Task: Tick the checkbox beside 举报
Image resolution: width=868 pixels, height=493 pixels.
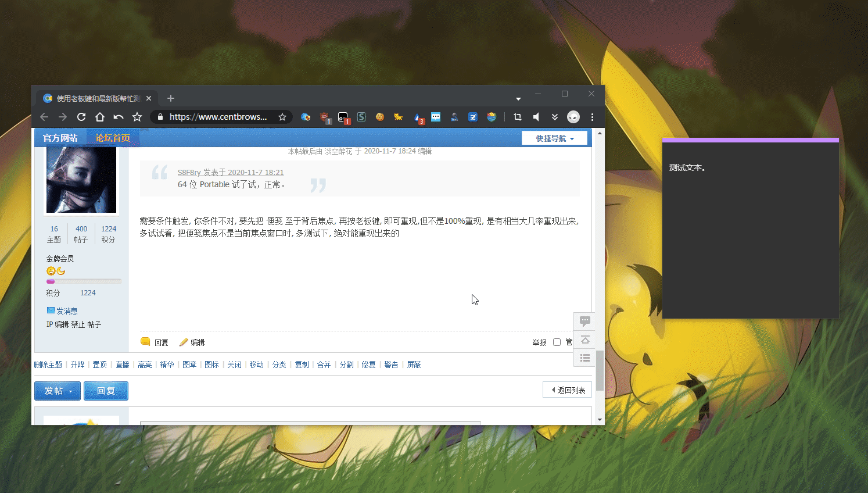Action: click(557, 342)
